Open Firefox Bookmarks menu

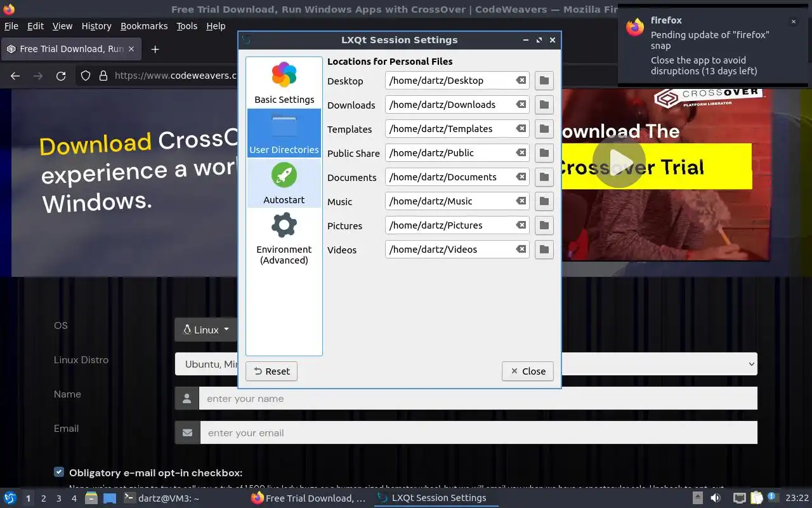tap(144, 26)
